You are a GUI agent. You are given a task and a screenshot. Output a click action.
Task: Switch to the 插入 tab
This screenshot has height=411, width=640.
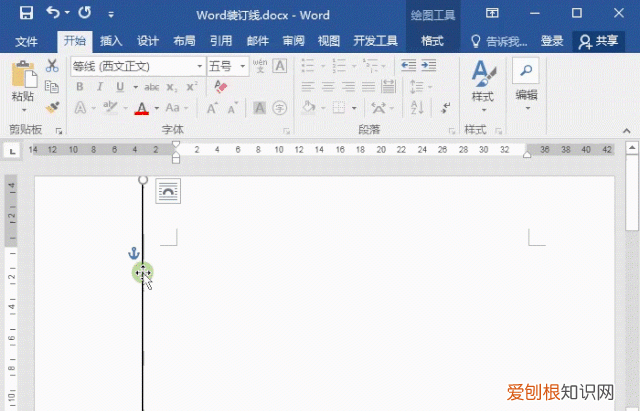pyautogui.click(x=111, y=41)
